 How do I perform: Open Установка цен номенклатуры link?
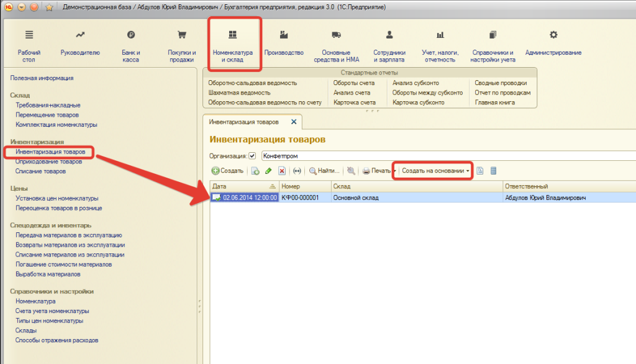coord(57,198)
